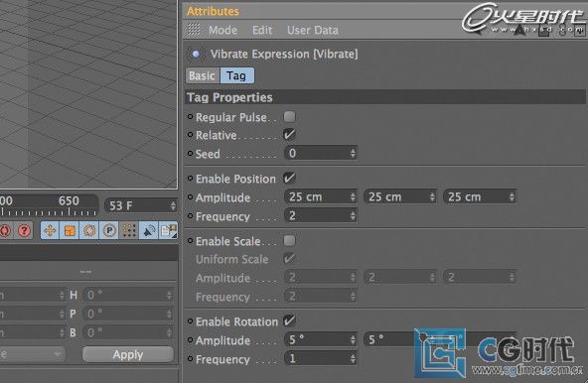
Task: Enable the Regular Pulse checkbox
Action: (x=289, y=116)
